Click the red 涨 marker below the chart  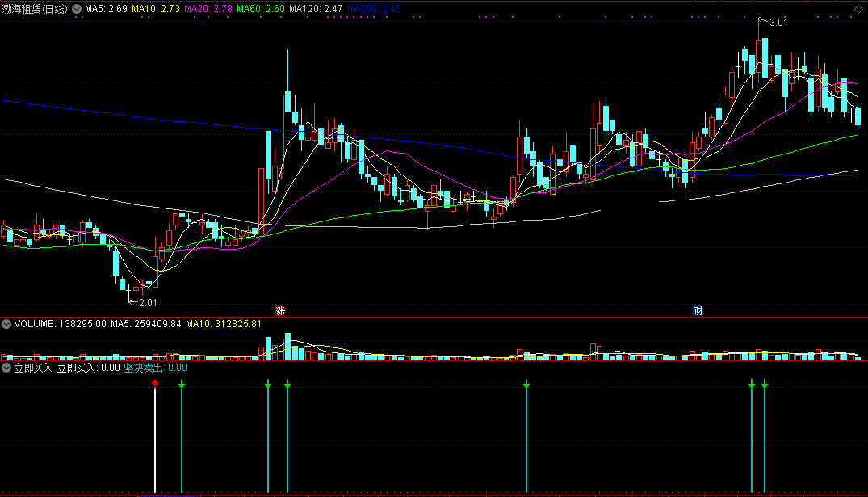pyautogui.click(x=281, y=311)
